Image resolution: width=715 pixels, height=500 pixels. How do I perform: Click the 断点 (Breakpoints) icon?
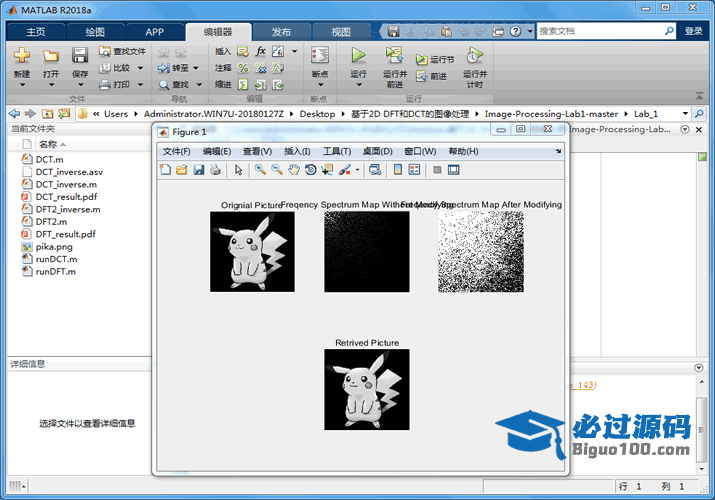[x=320, y=55]
